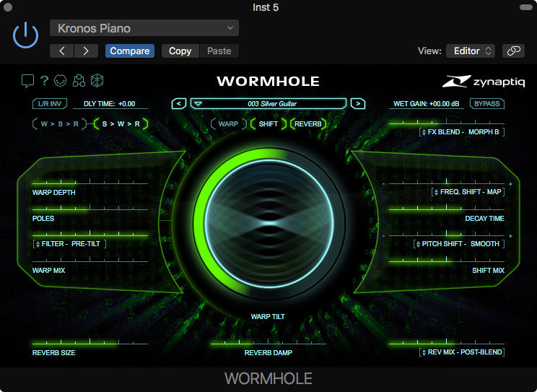Toggle the WARP section on
Image resolution: width=537 pixels, height=392 pixels.
(x=228, y=124)
